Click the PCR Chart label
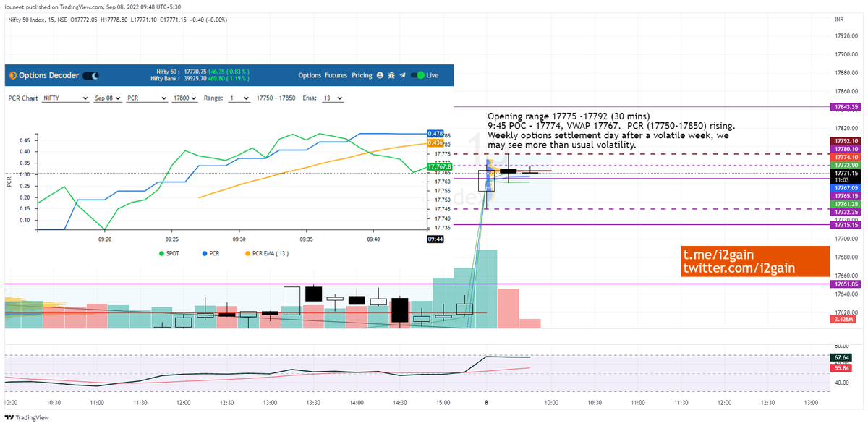This screenshot has width=868, height=426. click(23, 98)
